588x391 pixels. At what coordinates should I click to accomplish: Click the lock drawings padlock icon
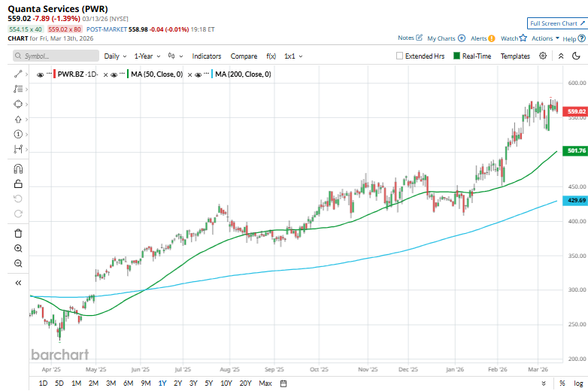click(x=18, y=183)
